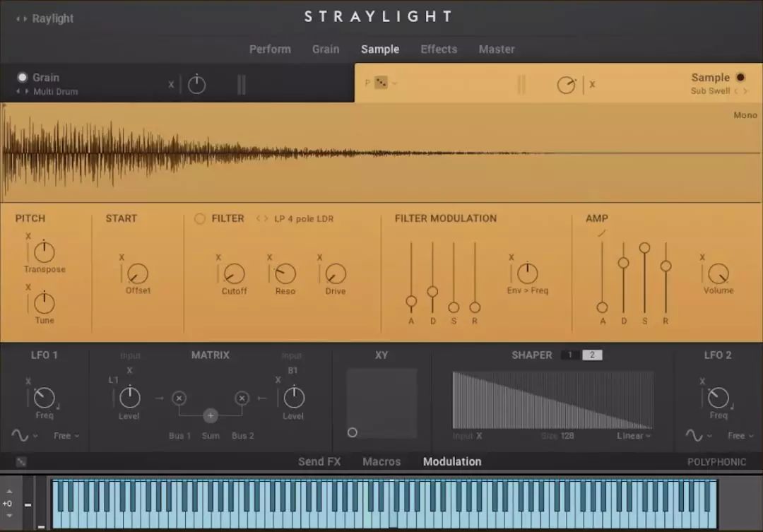Switch to the Grain tab
The width and height of the screenshot is (763, 532).
coord(326,49)
